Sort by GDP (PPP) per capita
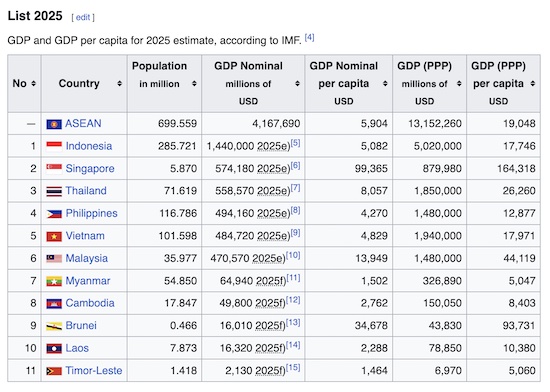550x392 pixels. 532,83
